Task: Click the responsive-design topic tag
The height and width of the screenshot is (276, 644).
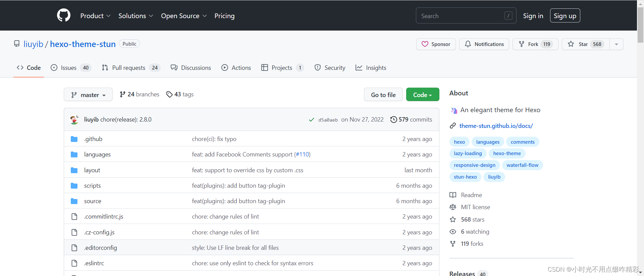Action: [x=474, y=165]
